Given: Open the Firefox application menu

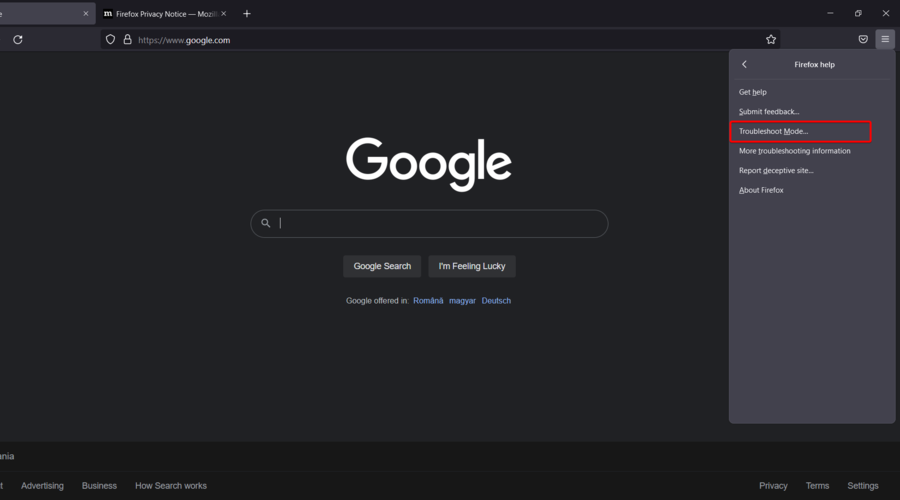Looking at the screenshot, I should (x=885, y=40).
